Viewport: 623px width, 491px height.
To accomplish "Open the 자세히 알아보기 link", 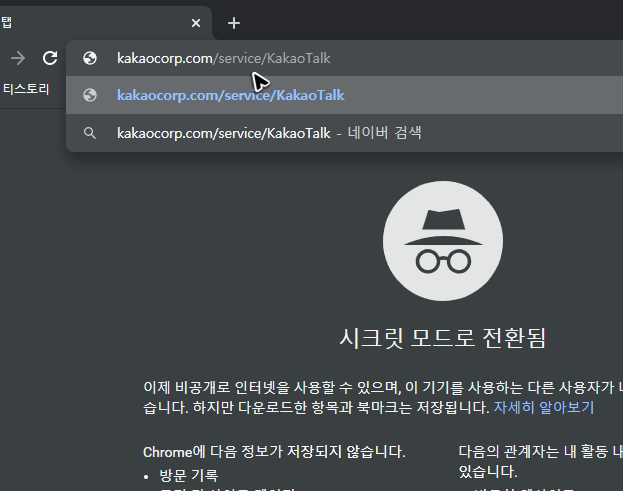I will (x=544, y=407).
